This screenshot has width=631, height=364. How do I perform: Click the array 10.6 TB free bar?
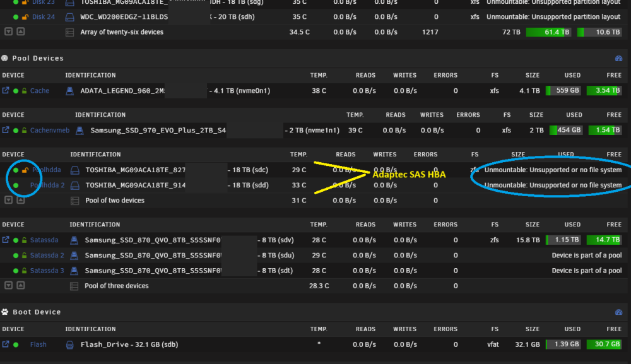coord(599,32)
